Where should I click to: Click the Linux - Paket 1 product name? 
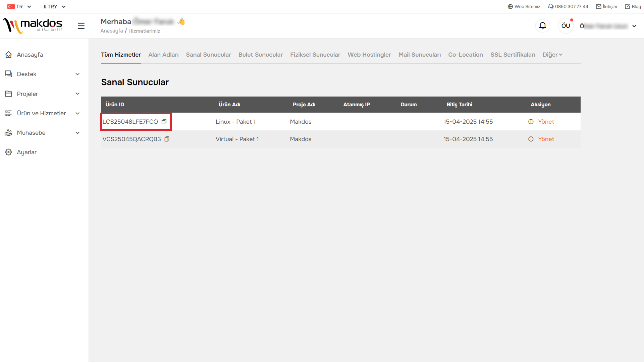pyautogui.click(x=235, y=122)
